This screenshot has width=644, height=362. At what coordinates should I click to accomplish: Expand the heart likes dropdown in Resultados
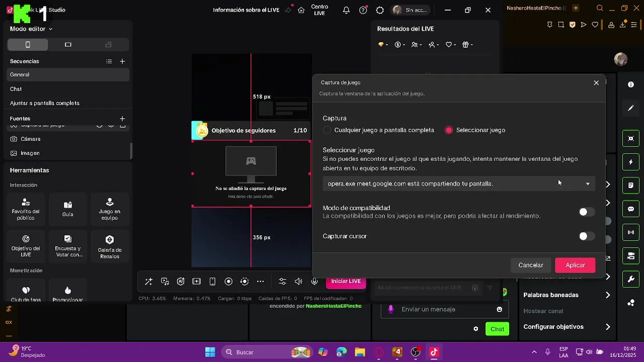pyautogui.click(x=451, y=45)
